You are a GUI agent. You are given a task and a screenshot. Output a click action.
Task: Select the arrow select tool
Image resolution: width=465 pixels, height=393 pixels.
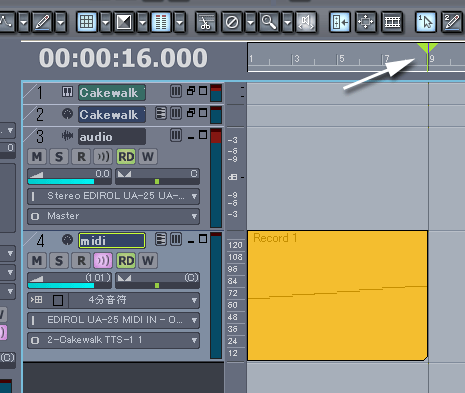pyautogui.click(x=426, y=22)
